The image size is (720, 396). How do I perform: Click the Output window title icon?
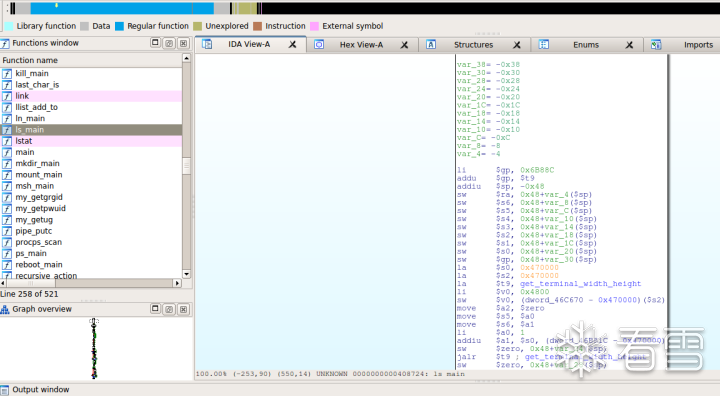coord(5,390)
